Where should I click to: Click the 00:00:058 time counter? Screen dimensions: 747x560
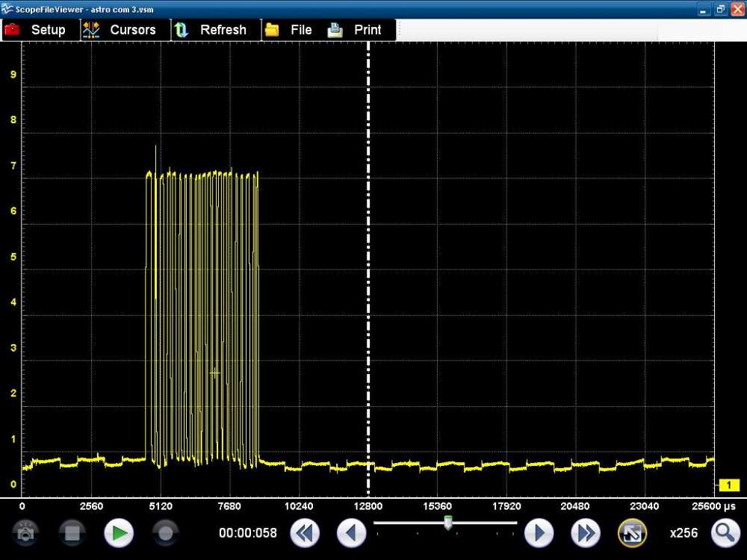pos(247,533)
